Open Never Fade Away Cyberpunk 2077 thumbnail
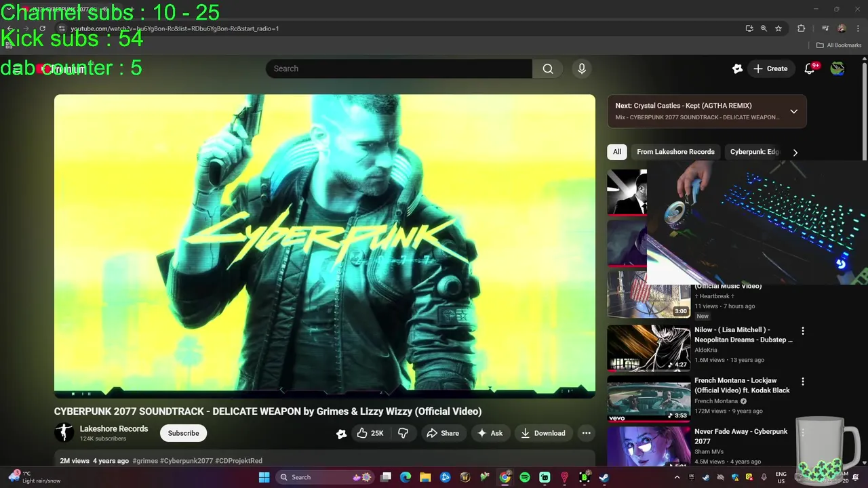The width and height of the screenshot is (868, 488). point(648,447)
